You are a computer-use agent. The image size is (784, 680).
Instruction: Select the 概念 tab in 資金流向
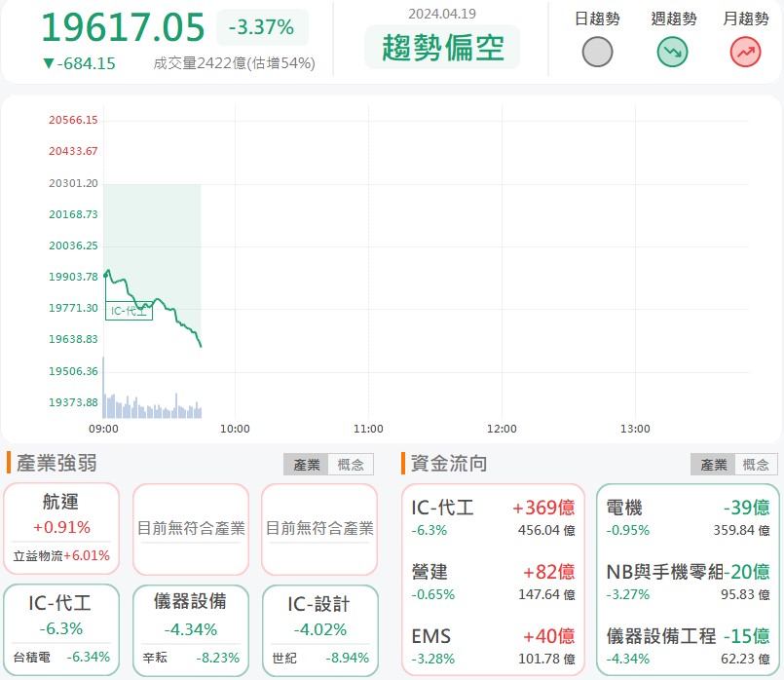coord(756,465)
